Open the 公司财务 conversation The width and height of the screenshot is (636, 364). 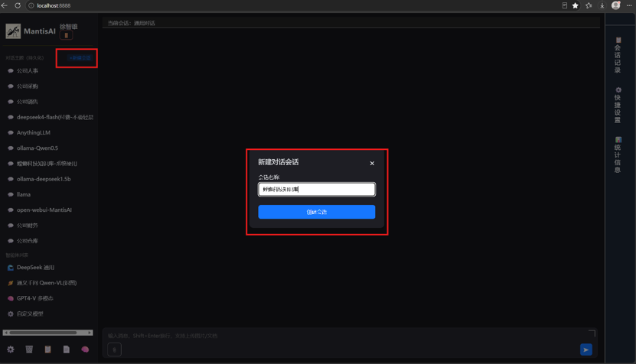[28, 226]
